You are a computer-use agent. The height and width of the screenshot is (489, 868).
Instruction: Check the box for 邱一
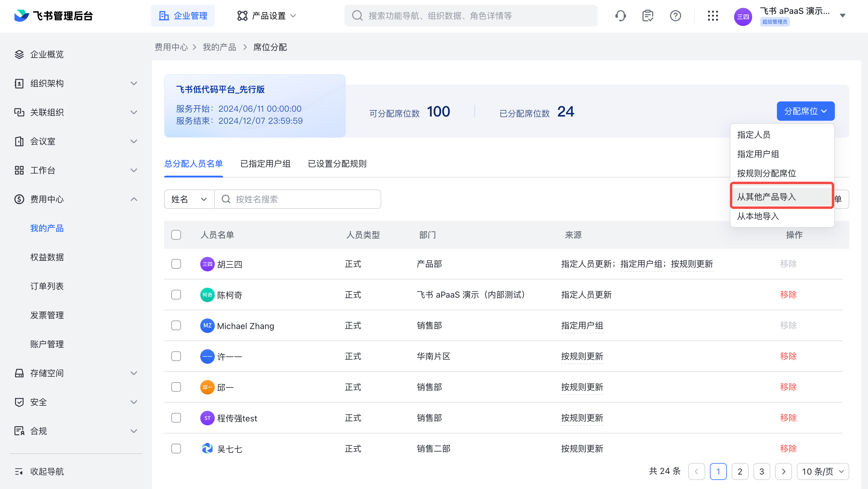click(176, 387)
